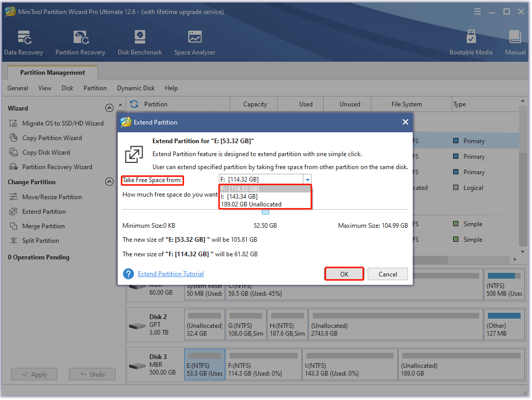Screen dimensions: 532x400
Task: Select H:(NTFS) 187.6 GB partition block
Action: (x=287, y=325)
